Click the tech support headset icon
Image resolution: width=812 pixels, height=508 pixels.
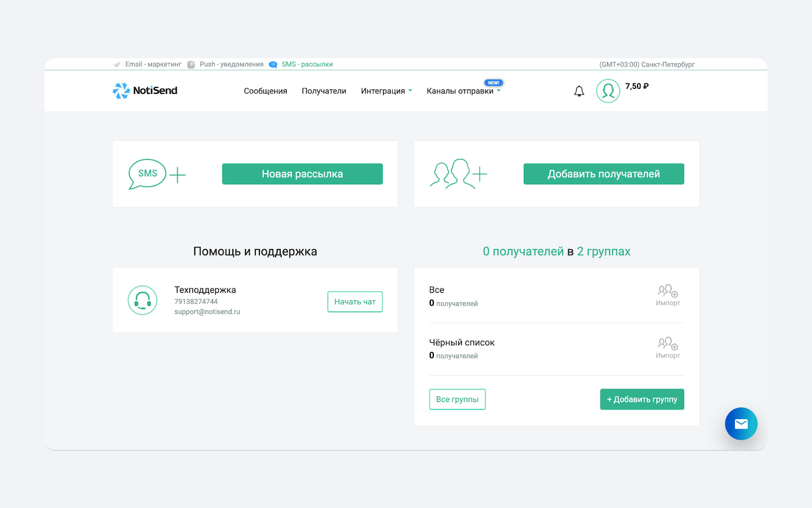click(x=143, y=300)
